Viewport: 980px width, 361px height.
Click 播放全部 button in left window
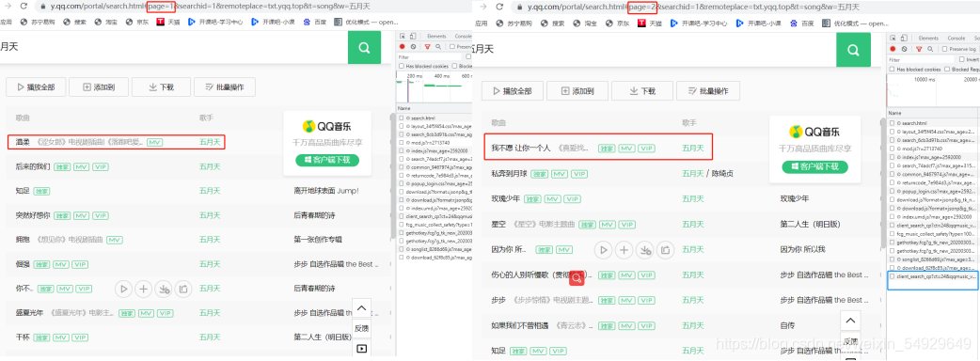[x=36, y=87]
